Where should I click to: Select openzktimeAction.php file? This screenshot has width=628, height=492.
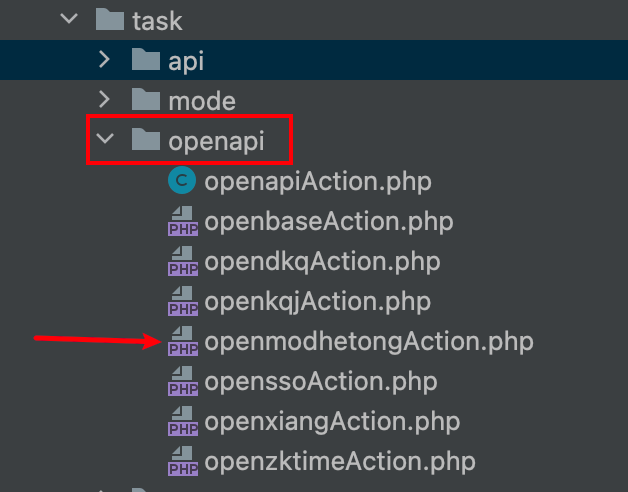tap(340, 462)
